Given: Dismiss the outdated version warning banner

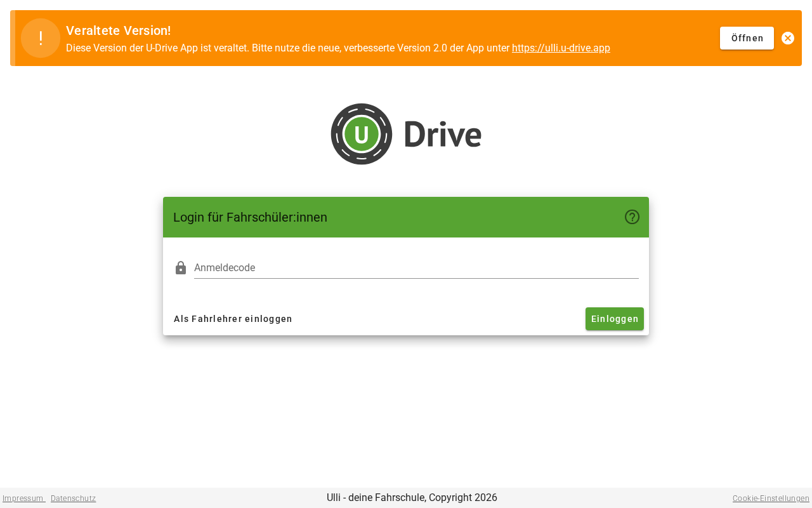Looking at the screenshot, I should [788, 38].
